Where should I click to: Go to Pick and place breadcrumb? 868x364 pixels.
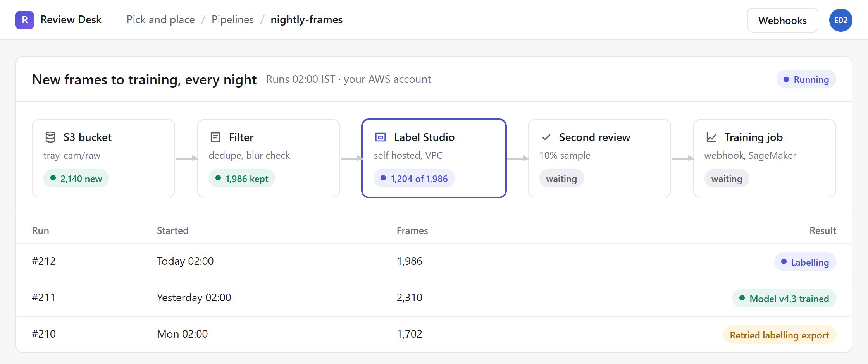(160, 20)
